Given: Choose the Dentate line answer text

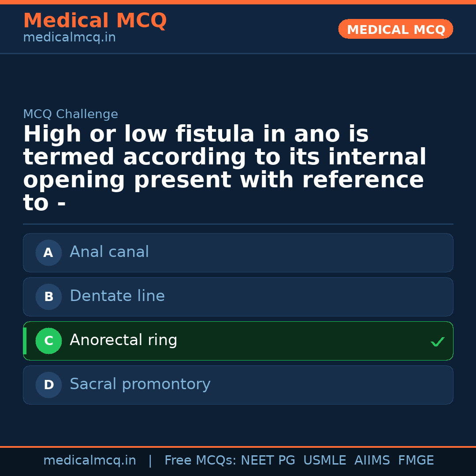Looking at the screenshot, I should click(x=117, y=296).
